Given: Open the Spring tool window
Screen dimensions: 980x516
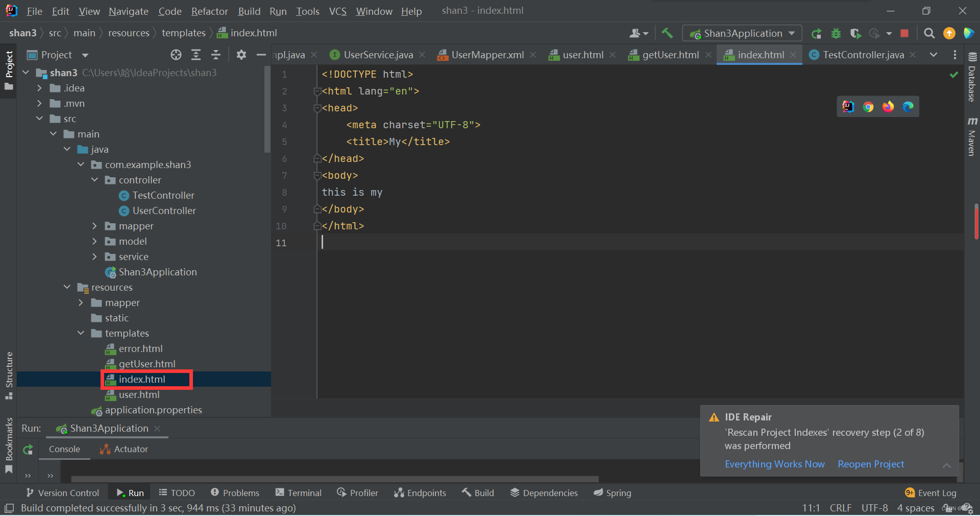Looking at the screenshot, I should coord(612,492).
